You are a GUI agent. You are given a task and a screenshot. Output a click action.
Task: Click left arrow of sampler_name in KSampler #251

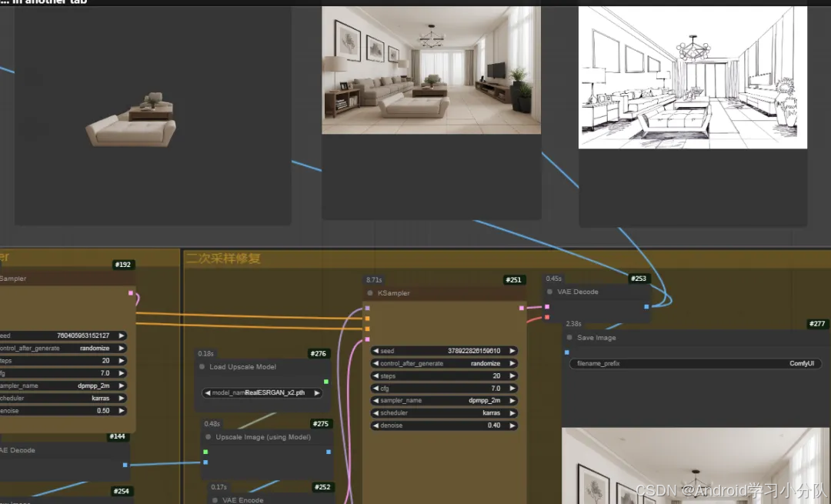click(375, 401)
